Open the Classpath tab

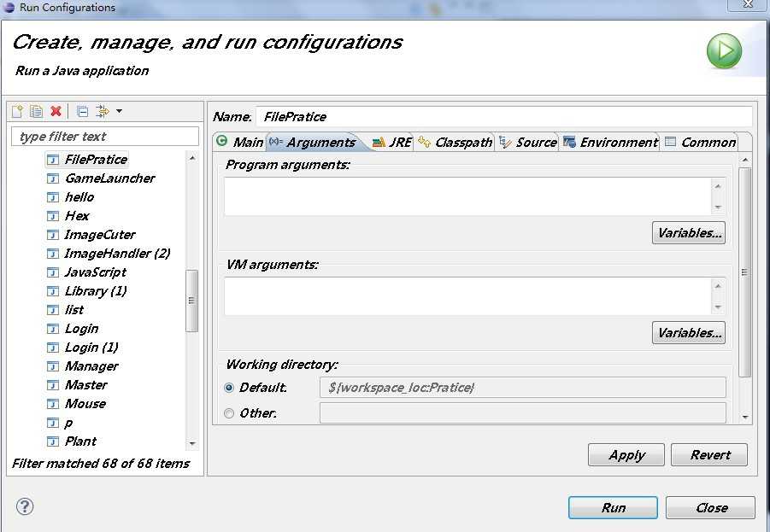pyautogui.click(x=456, y=143)
